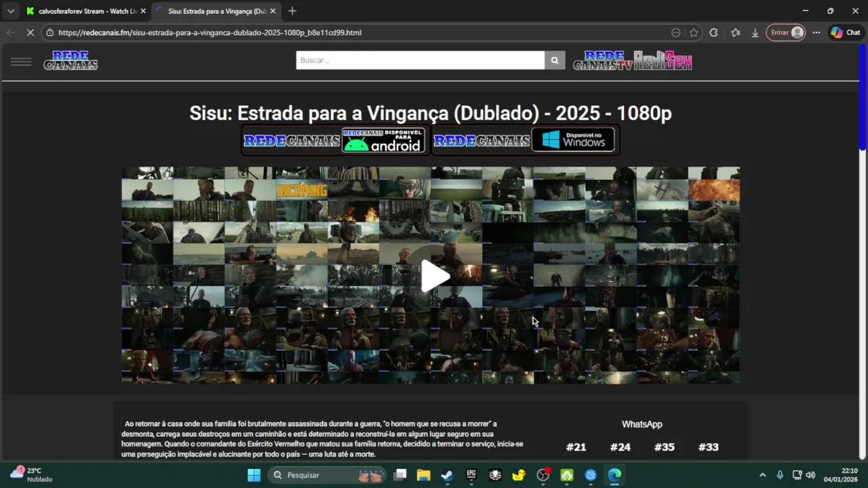Screen dimensions: 868x488
Task: Click the search magnifier button
Action: click(x=555, y=60)
